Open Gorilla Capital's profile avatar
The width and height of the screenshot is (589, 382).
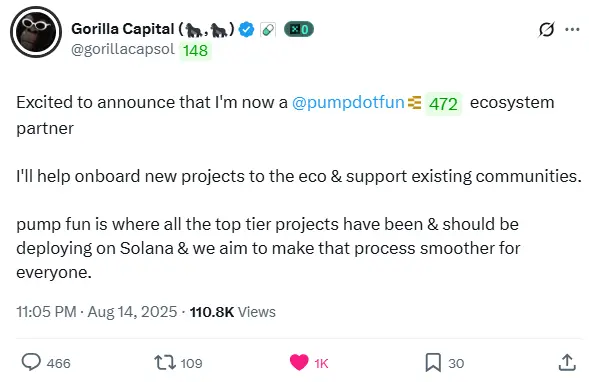pos(36,32)
